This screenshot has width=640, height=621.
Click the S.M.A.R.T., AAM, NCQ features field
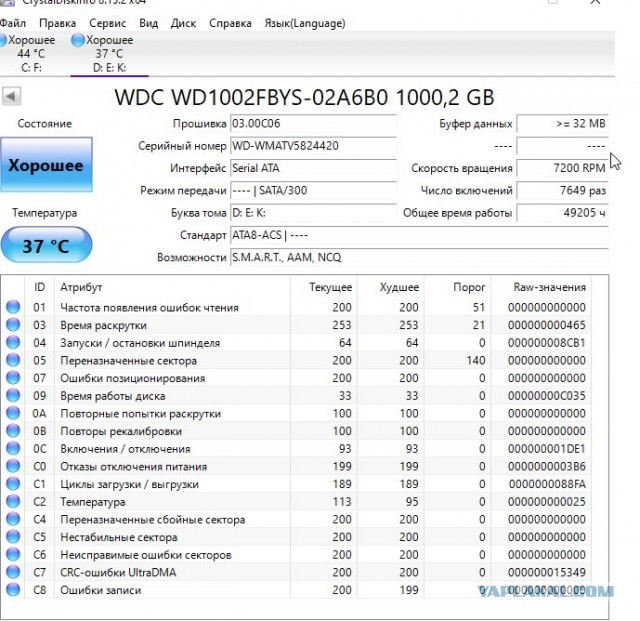[x=419, y=258]
